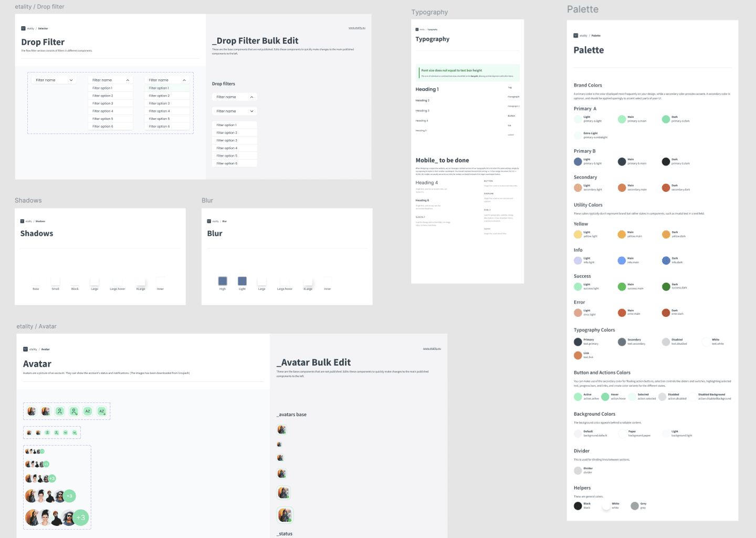Image resolution: width=756 pixels, height=538 pixels.
Task: Select the Light blur sample square
Action: coord(242,281)
